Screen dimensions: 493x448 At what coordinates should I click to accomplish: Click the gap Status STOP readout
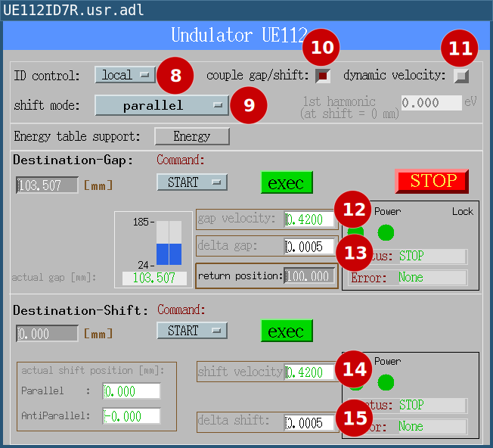pyautogui.click(x=433, y=256)
